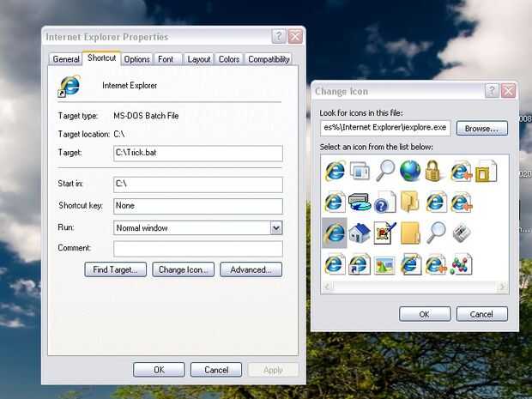532x399 pixels.
Task: Click the help question button in Change Icon title bar
Action: tap(492, 91)
